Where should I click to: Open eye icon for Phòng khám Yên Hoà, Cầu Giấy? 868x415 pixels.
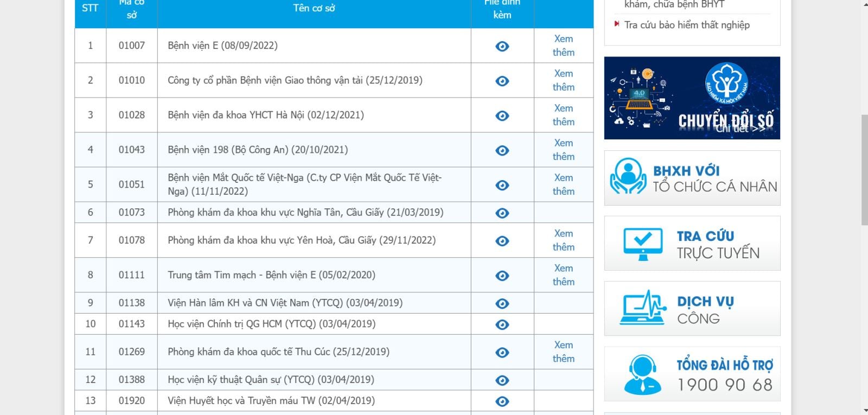click(502, 241)
